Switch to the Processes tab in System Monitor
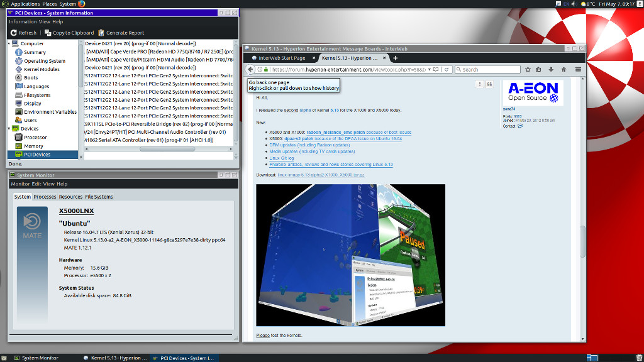 [45, 197]
